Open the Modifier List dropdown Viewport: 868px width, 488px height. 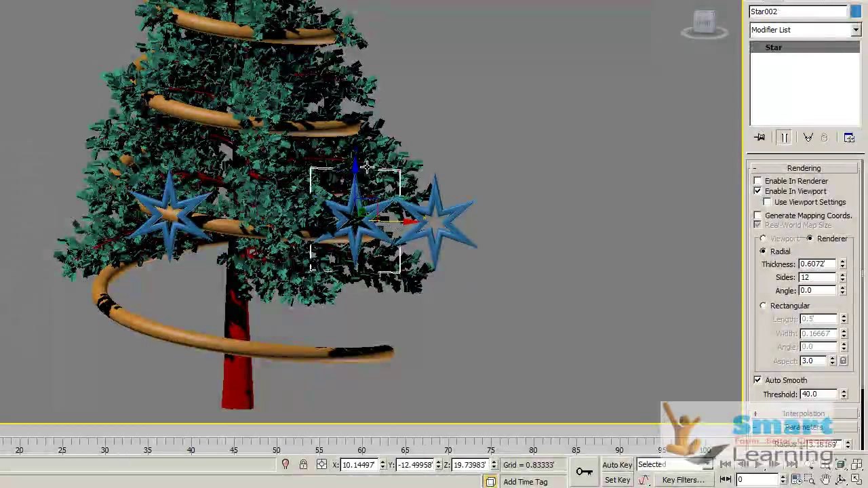[x=856, y=30]
